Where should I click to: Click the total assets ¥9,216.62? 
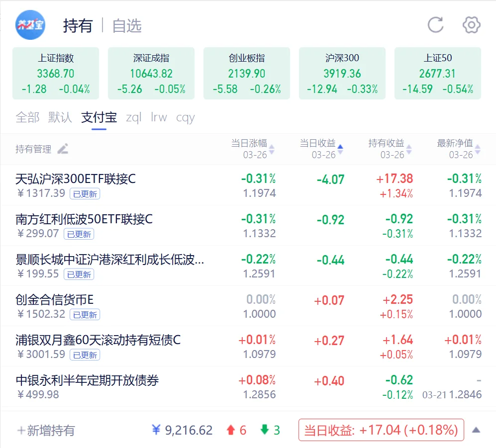click(x=182, y=430)
